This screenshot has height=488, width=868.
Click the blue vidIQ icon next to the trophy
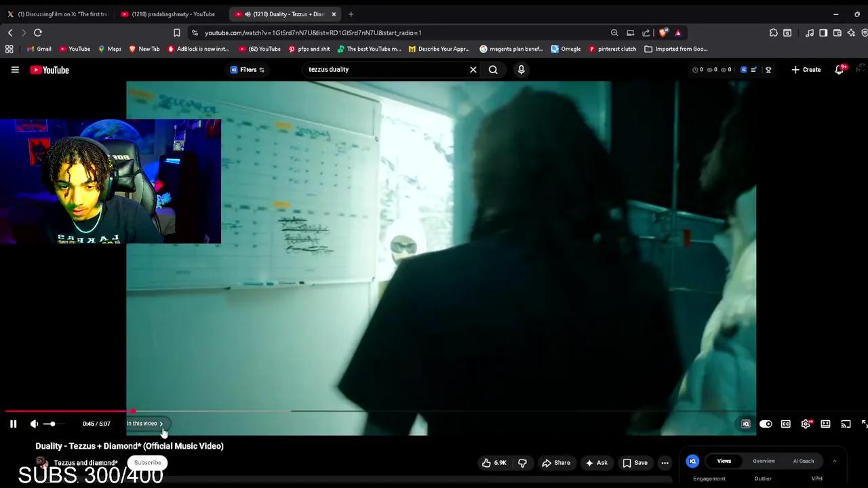pos(743,70)
